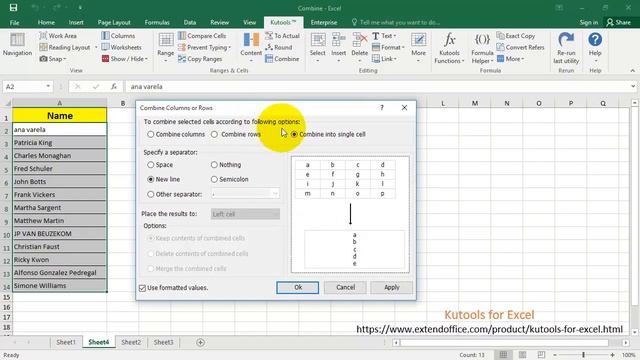This screenshot has height=360, width=640.
Task: Click the Save icon in title bar
Action: pyautogui.click(x=13, y=8)
